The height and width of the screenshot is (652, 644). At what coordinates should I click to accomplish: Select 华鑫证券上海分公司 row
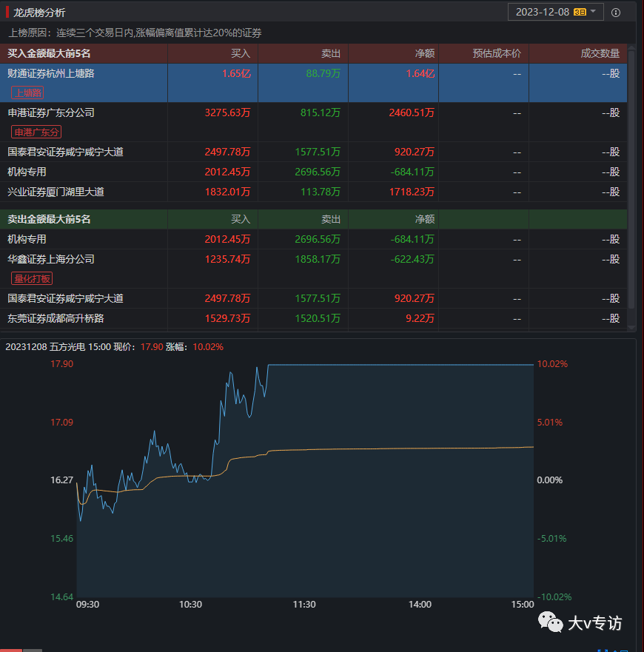pos(313,269)
